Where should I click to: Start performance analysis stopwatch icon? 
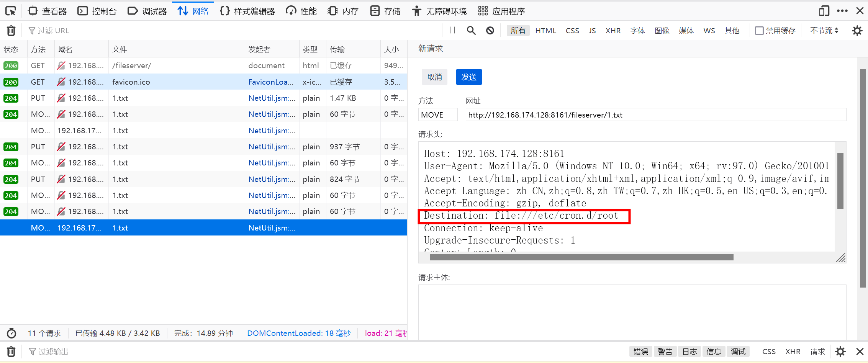pos(11,333)
